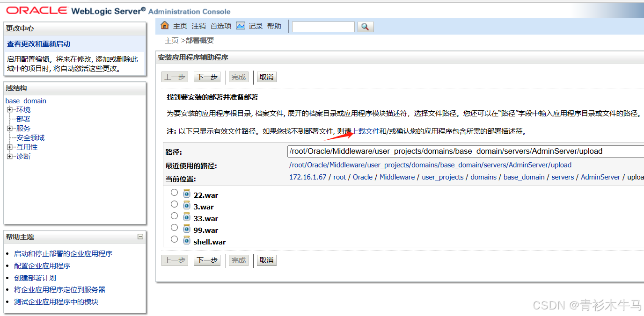Viewport: 644px width, 316px height.
Task: Expand the 互用性 tree node
Action: pos(9,147)
